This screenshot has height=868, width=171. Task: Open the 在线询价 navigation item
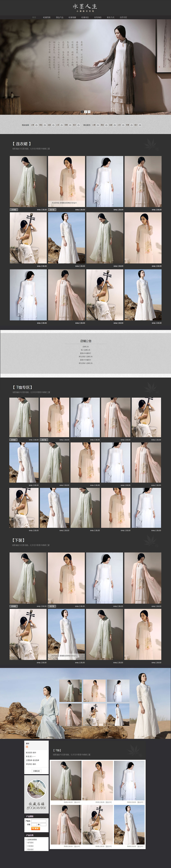[98, 17]
